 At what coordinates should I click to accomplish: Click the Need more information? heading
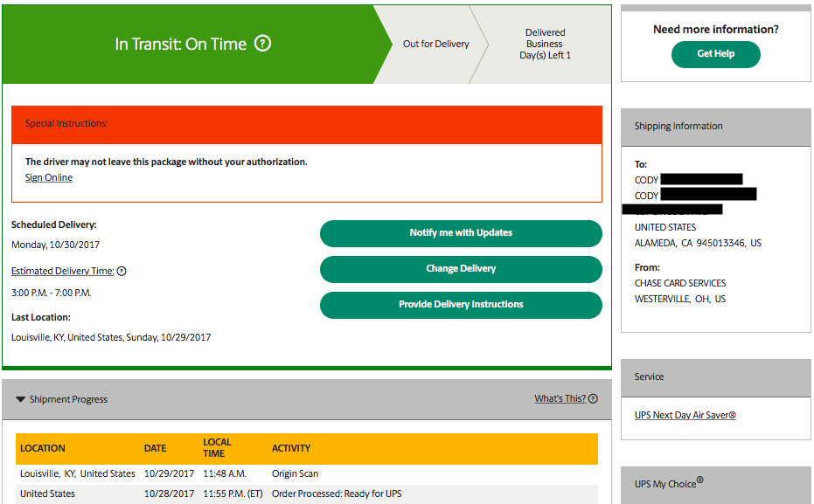[716, 30]
